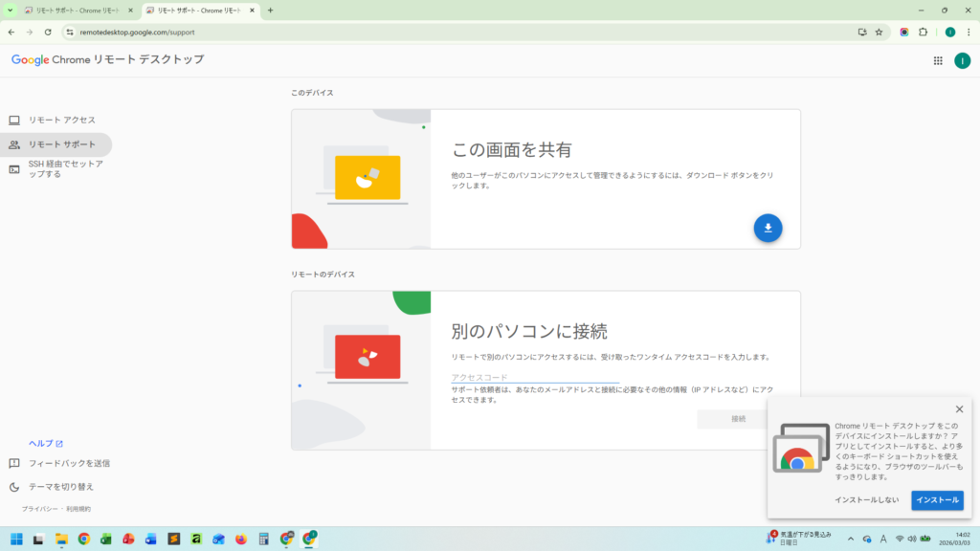Click the install app icon in address bar
The width and height of the screenshot is (980, 551).
pos(862,32)
